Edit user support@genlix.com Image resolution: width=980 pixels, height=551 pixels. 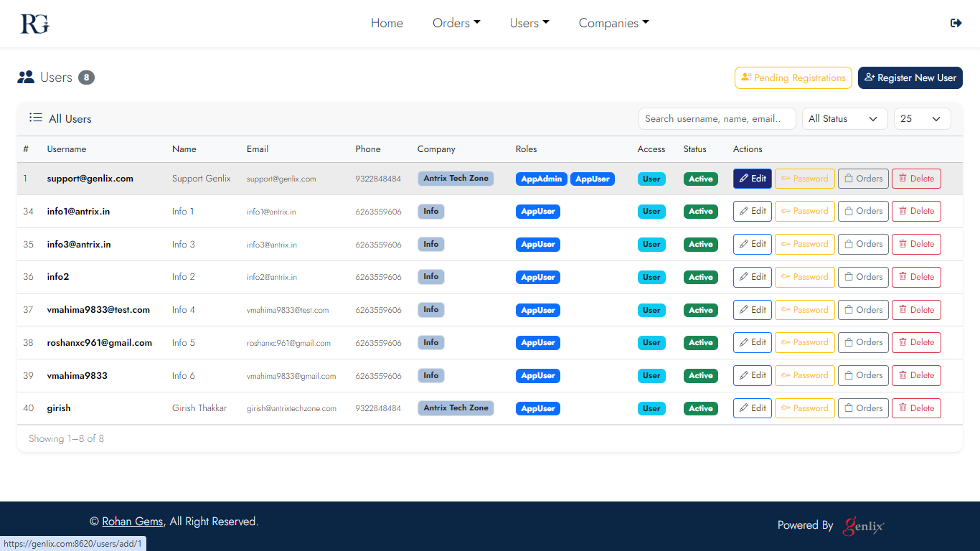(752, 179)
